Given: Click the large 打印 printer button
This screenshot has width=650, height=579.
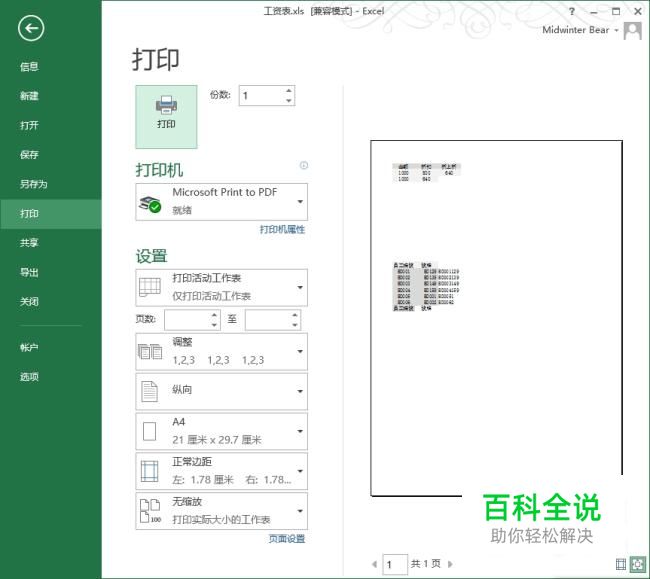Looking at the screenshot, I should click(166, 117).
